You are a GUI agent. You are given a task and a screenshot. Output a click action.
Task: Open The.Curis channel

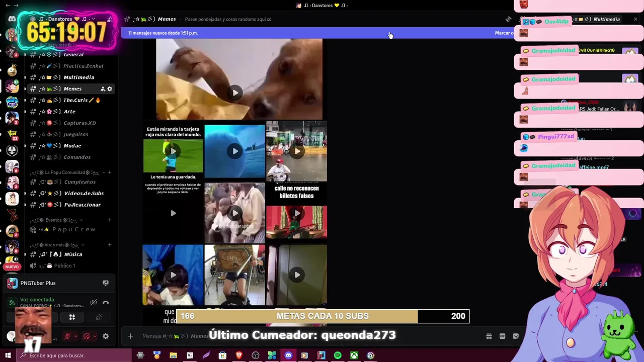coord(71,100)
